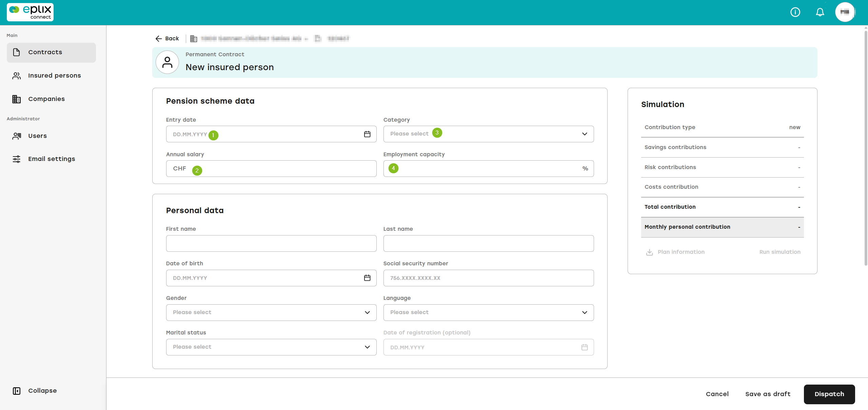The width and height of the screenshot is (868, 410).
Task: Focus the Date of registration field
Action: point(488,347)
